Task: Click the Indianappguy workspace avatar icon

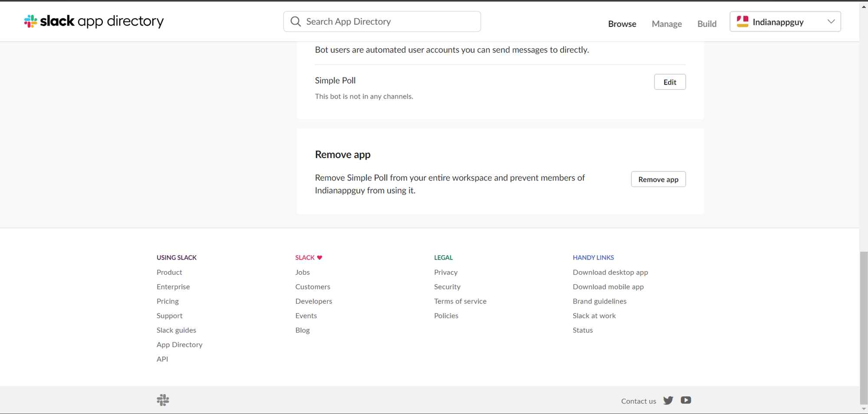Action: point(743,22)
